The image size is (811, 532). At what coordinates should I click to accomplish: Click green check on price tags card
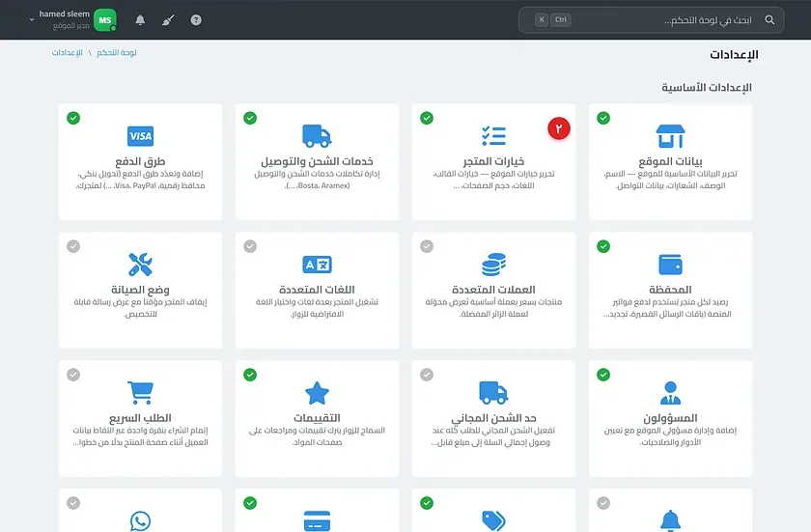(427, 502)
